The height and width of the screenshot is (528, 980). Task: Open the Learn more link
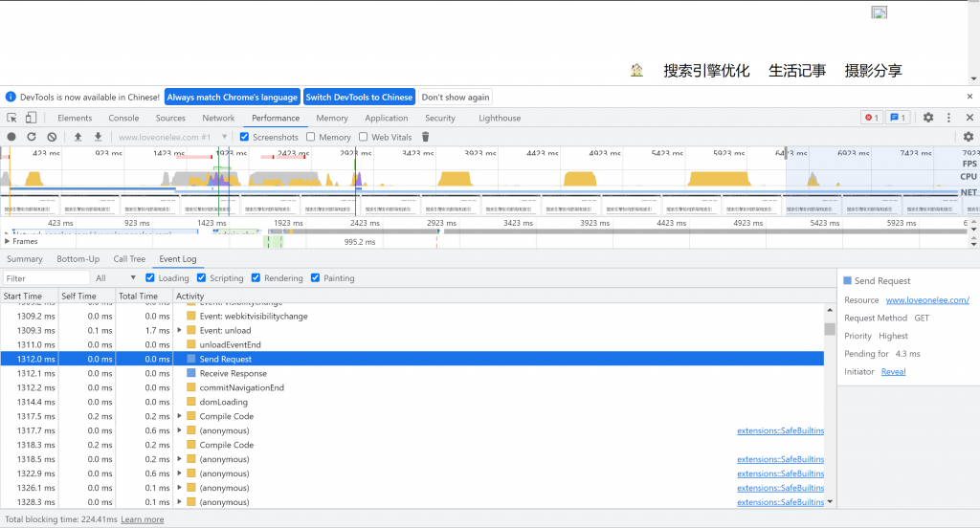pos(143,519)
